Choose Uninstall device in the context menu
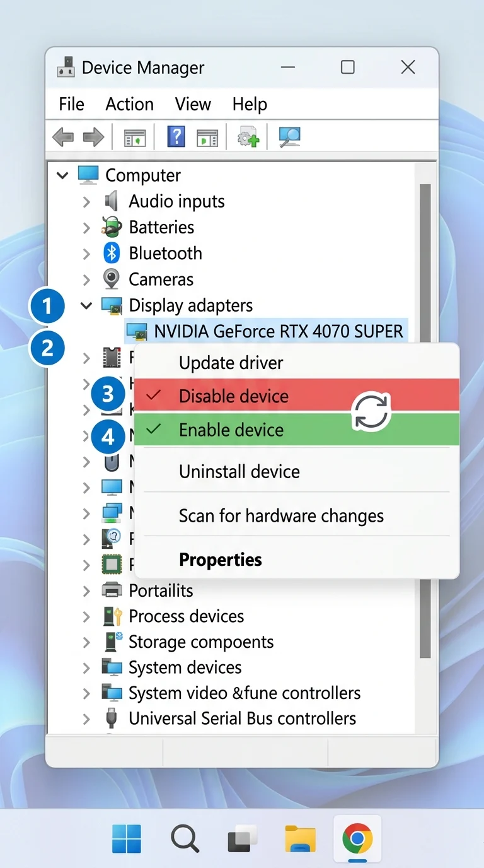Image resolution: width=484 pixels, height=868 pixels. click(x=297, y=471)
